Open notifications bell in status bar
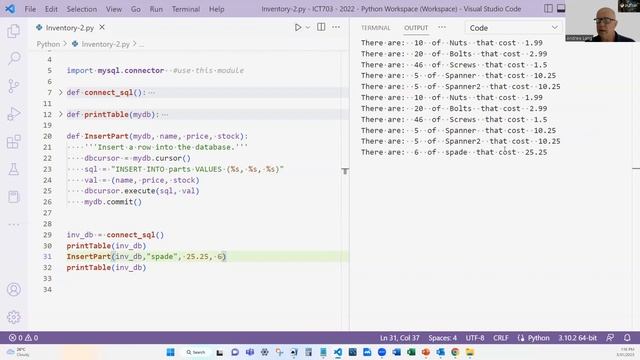640x360 pixels. coord(627,338)
